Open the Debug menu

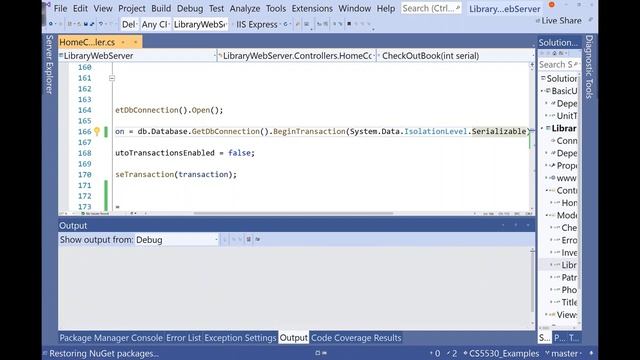[190, 8]
